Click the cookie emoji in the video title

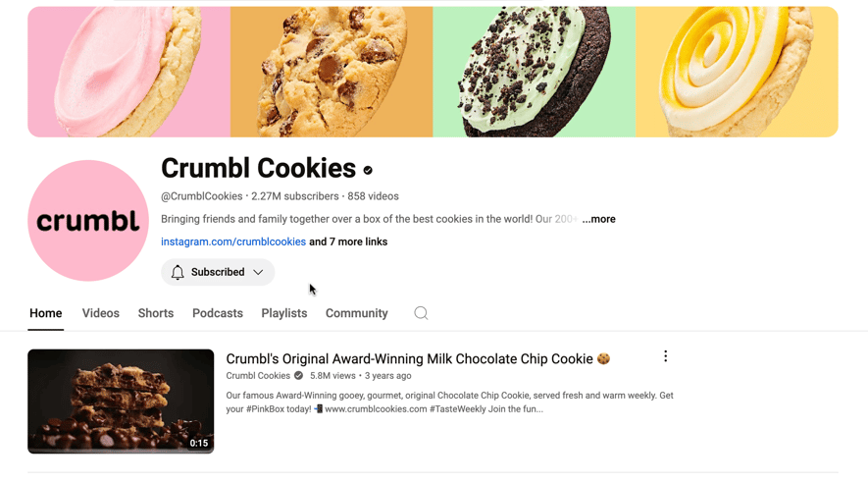(x=603, y=359)
